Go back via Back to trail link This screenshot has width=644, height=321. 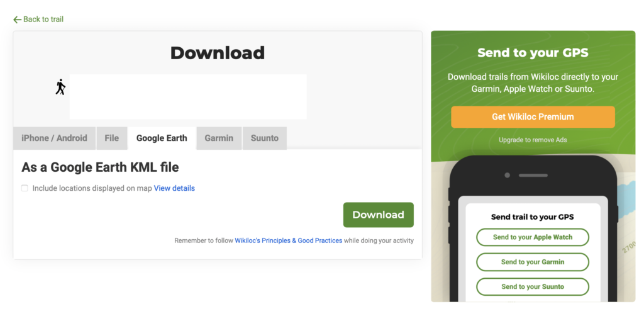(x=38, y=20)
